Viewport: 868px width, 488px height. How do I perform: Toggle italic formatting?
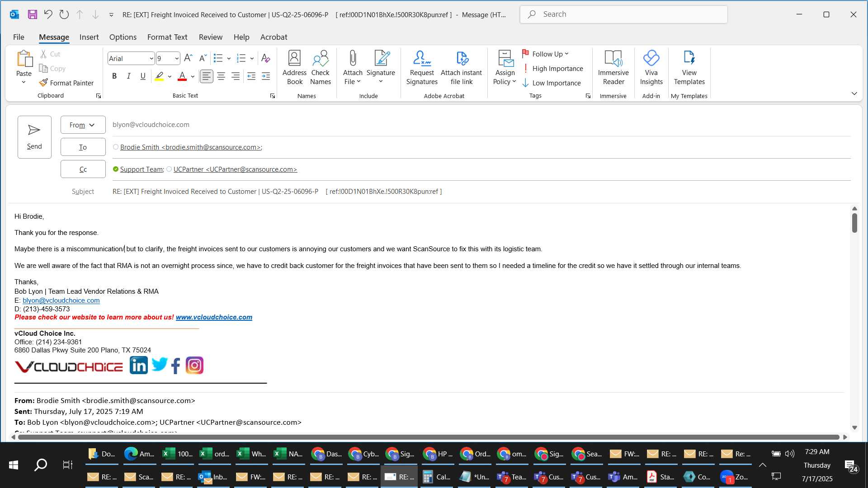(x=128, y=76)
